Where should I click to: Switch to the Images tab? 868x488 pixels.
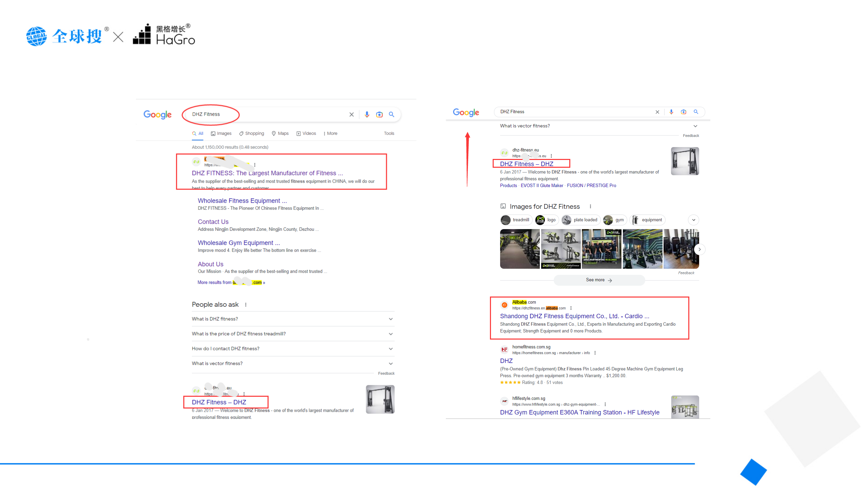[221, 134]
